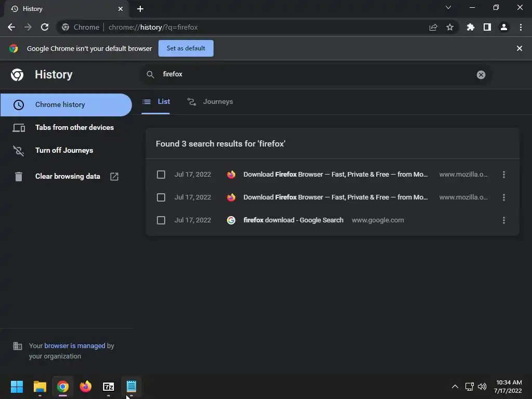Open 7-Zip from the taskbar
Viewport: 532px width, 399px height.
(x=109, y=387)
